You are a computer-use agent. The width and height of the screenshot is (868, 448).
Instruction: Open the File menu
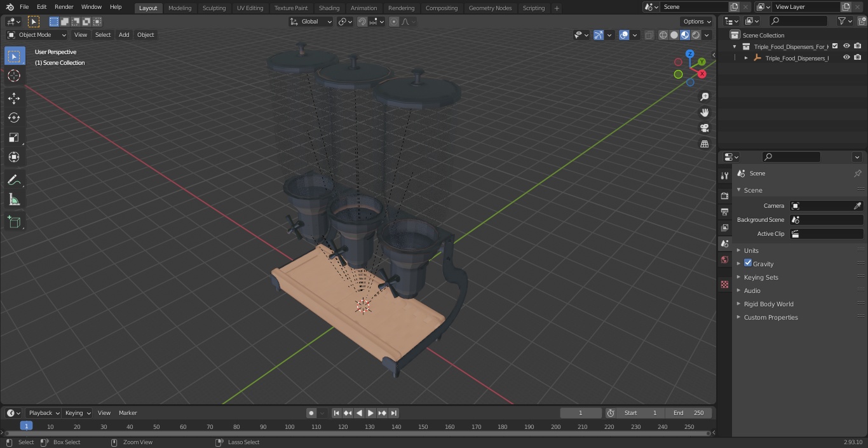(24, 7)
